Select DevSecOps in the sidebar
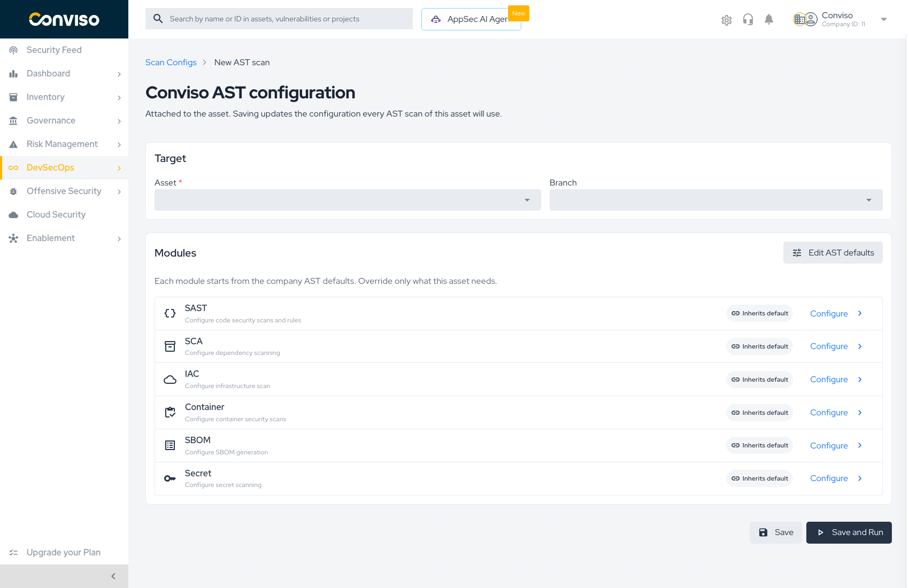 [x=64, y=167]
